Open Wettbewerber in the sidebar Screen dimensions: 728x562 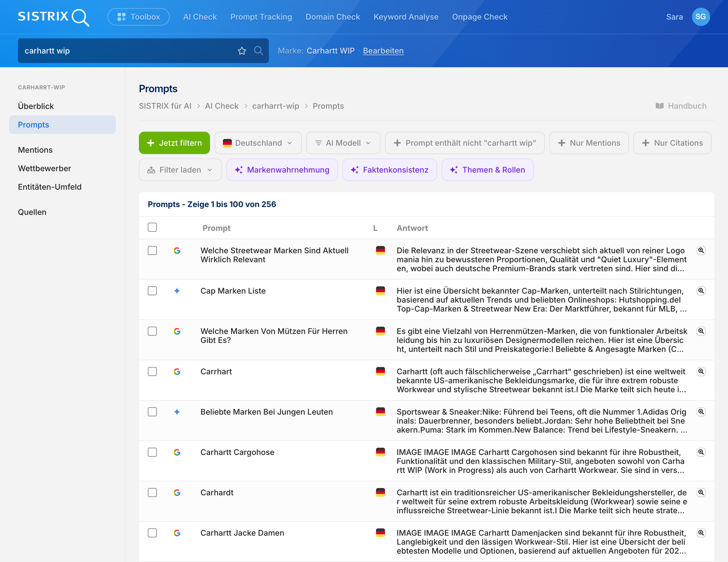point(45,168)
